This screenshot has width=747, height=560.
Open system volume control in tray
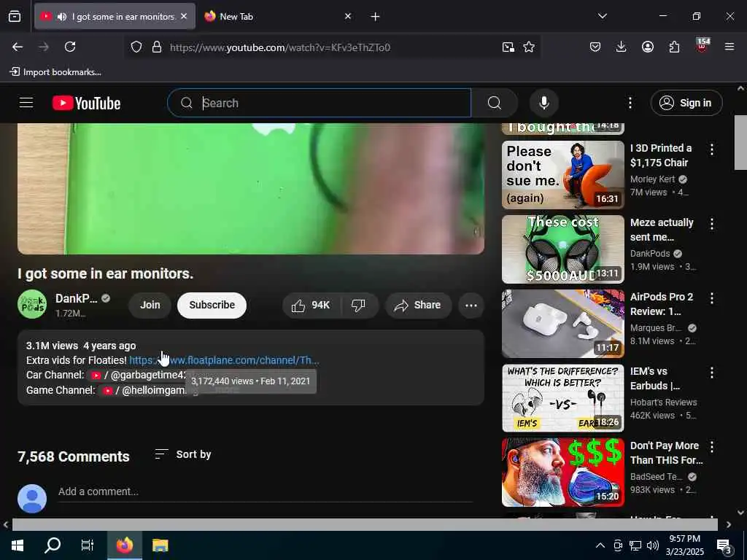pyautogui.click(x=653, y=545)
